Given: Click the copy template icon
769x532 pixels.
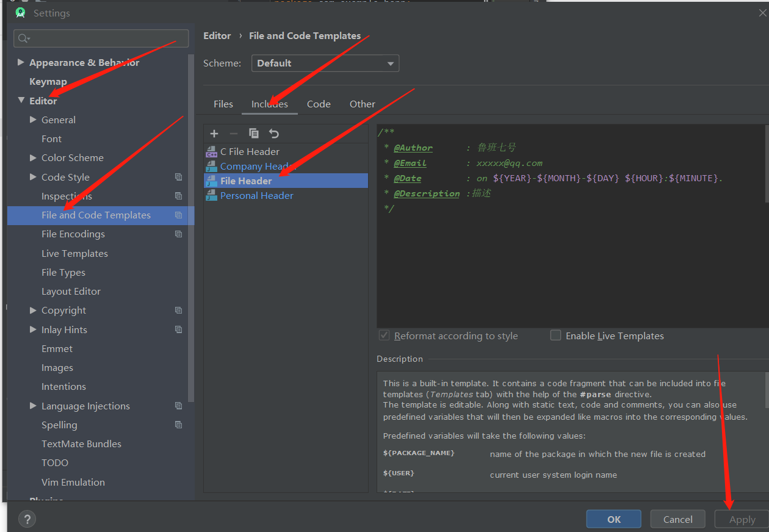Looking at the screenshot, I should coord(254,133).
